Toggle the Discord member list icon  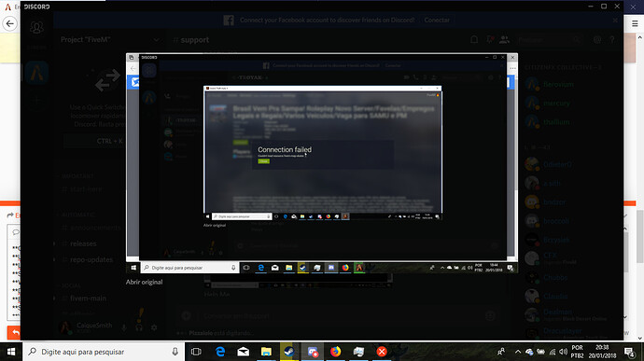click(504, 40)
